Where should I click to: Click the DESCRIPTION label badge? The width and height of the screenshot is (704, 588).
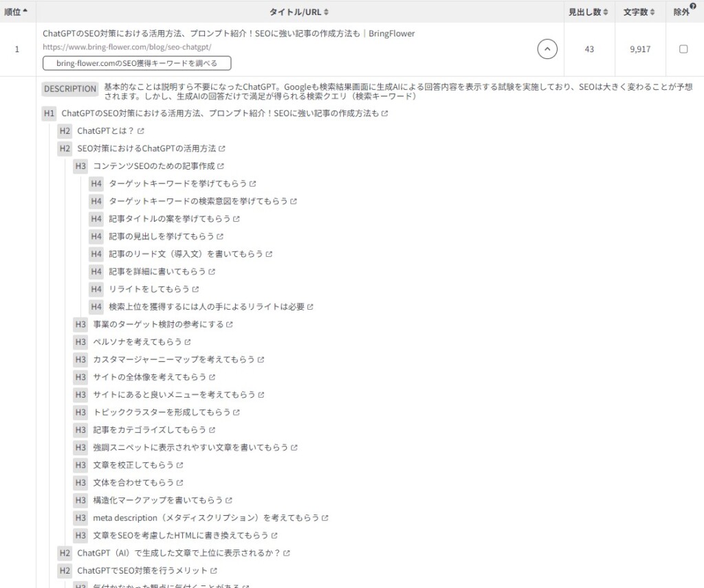point(70,89)
